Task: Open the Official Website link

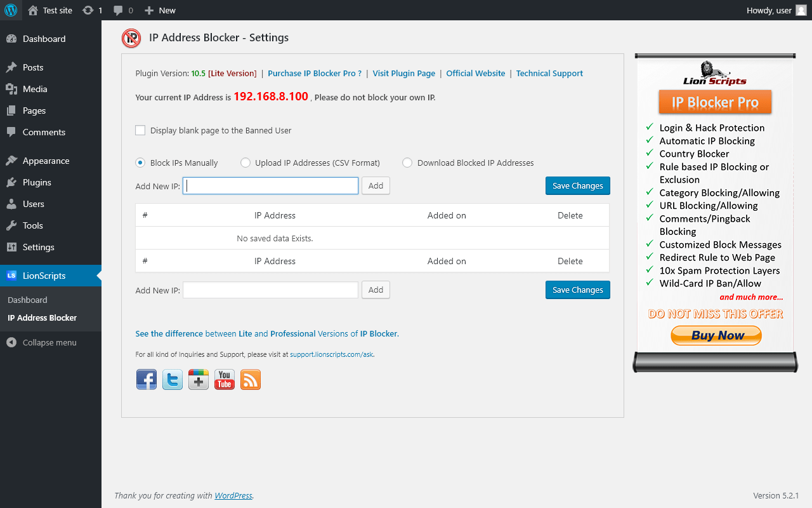Action: pyautogui.click(x=476, y=73)
